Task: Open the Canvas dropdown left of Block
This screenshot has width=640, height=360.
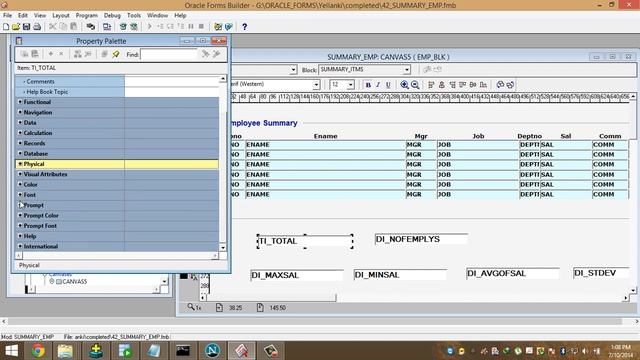Action: click(x=293, y=70)
